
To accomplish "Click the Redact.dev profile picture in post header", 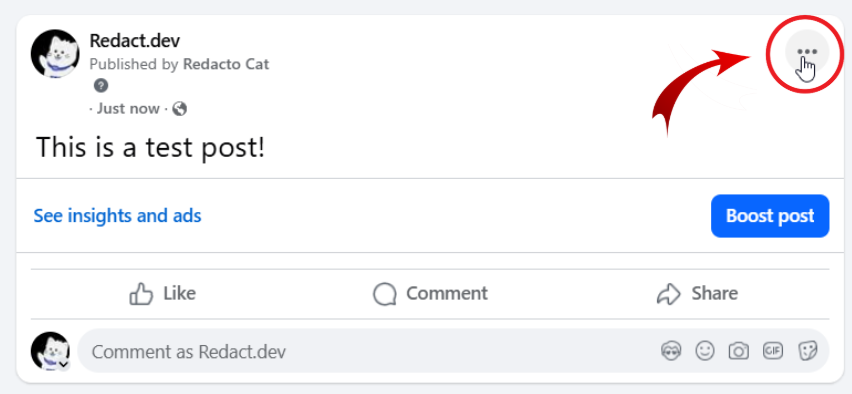I will coord(55,54).
